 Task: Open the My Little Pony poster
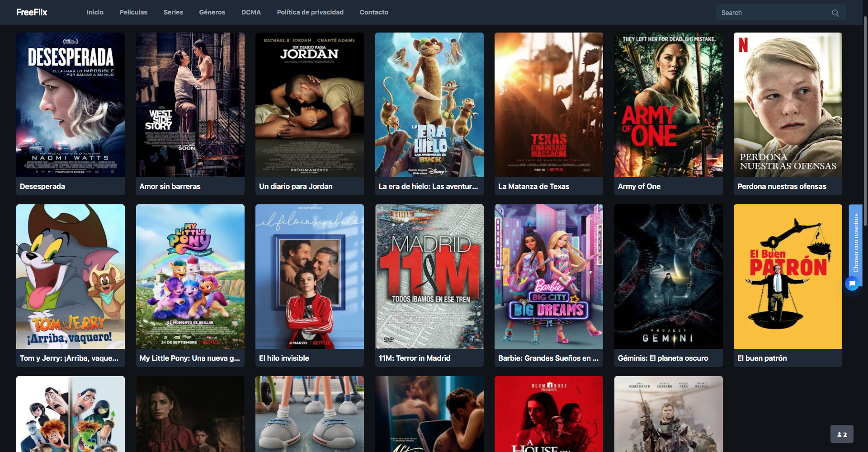click(190, 277)
